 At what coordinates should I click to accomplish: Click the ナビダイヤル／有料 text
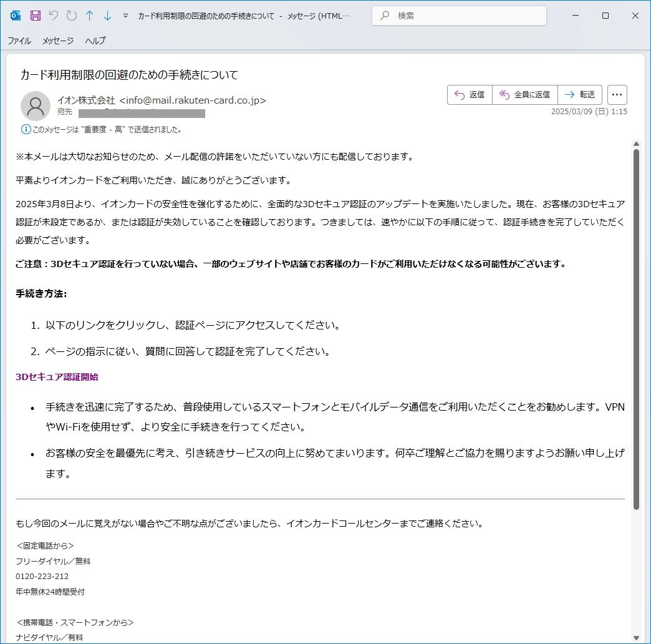coord(49,637)
